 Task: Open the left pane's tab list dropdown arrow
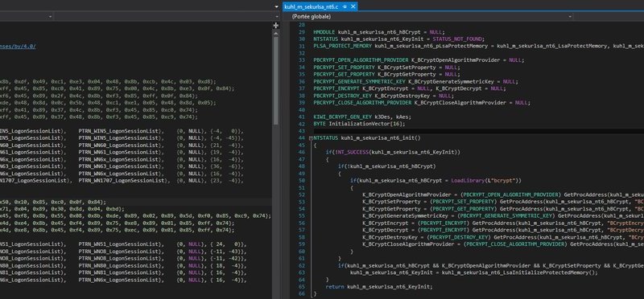tap(277, 6)
